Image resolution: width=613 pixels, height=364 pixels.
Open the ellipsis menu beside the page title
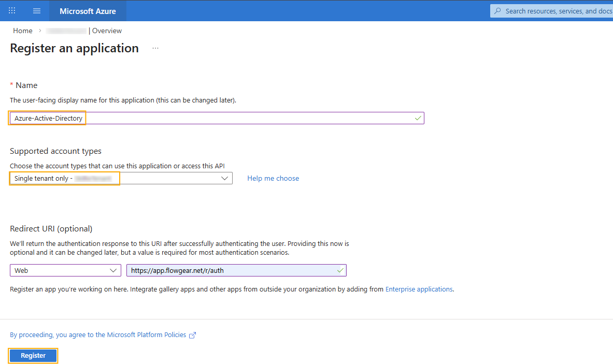155,48
